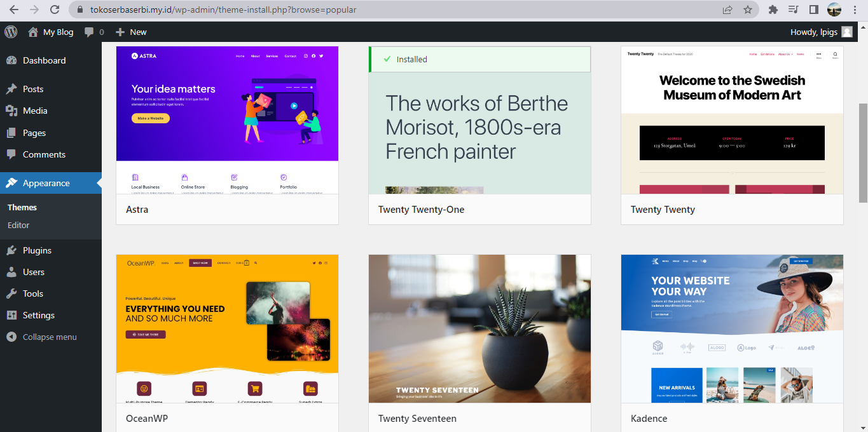Click the Twenty Twenty theme name label

[663, 210]
